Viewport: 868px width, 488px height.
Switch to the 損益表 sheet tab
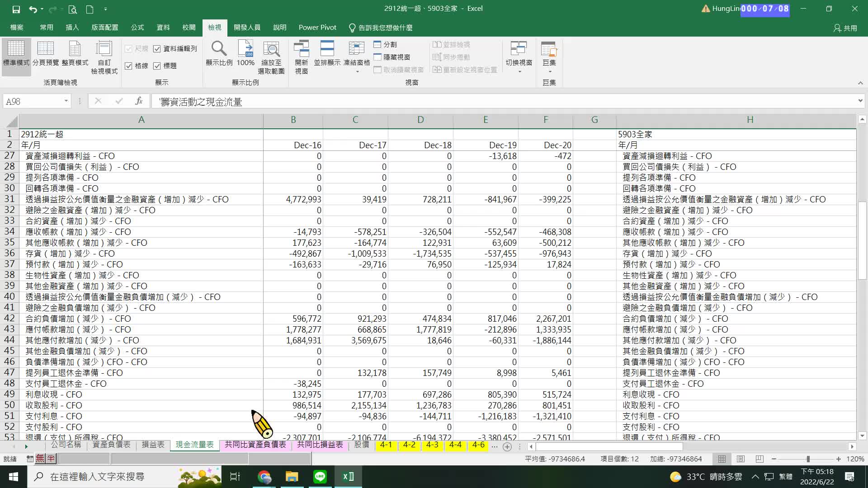pos(153,445)
